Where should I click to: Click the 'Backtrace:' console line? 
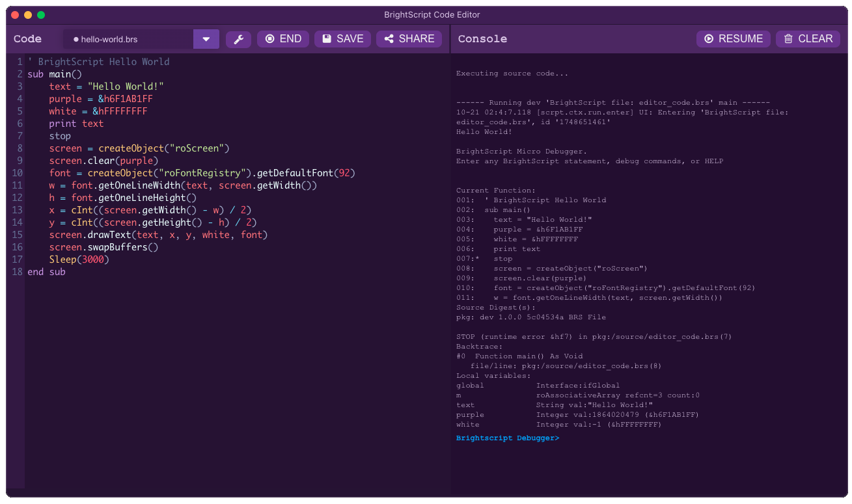click(480, 347)
